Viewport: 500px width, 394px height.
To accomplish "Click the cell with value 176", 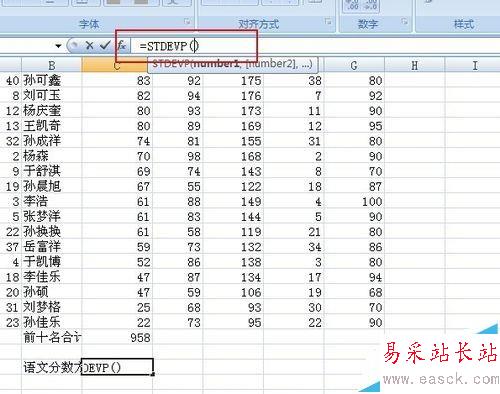I will [x=233, y=95].
